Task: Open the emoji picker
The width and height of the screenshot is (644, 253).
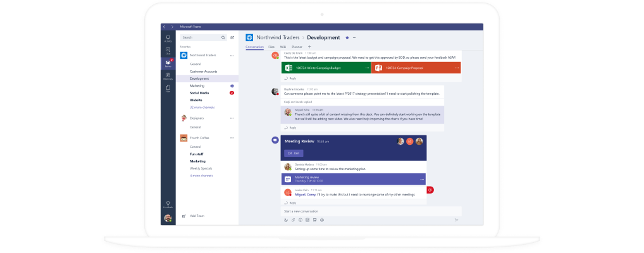Action: tap(300, 220)
